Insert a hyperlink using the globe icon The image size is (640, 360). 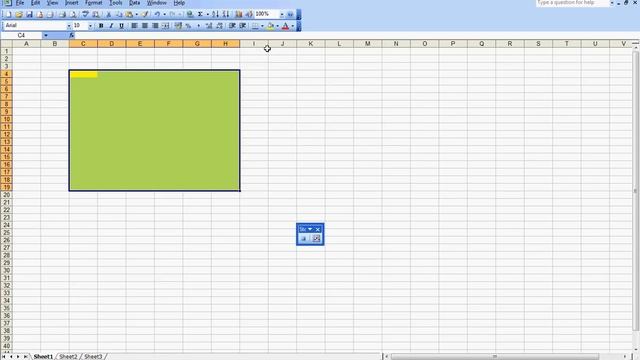click(x=190, y=14)
